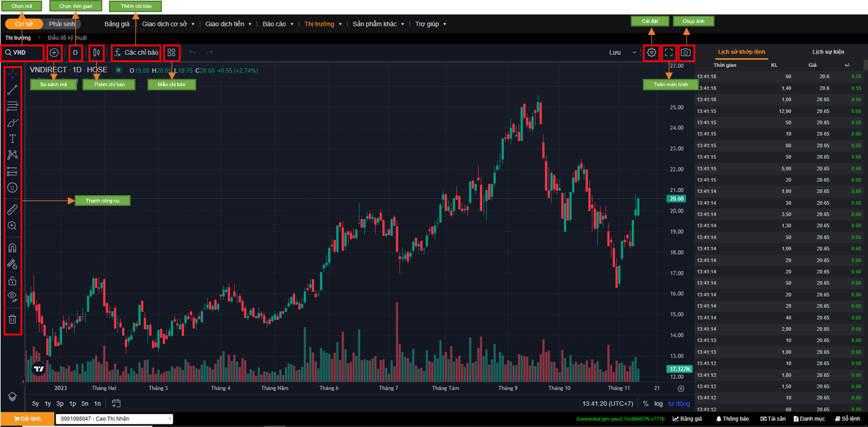
Task: Select the 1p time range
Action: click(x=72, y=404)
